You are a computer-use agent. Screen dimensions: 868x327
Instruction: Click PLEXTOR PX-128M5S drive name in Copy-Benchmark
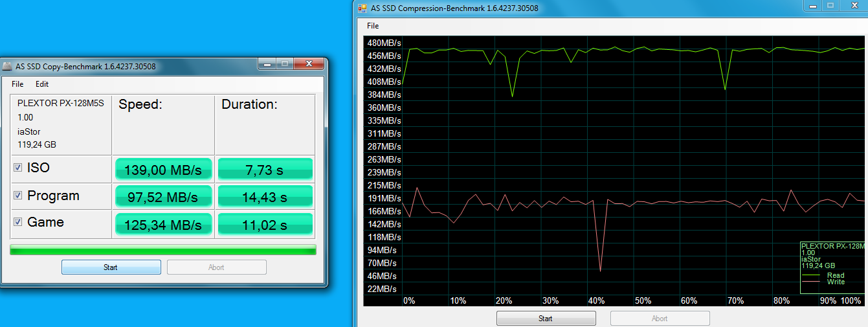coord(61,103)
